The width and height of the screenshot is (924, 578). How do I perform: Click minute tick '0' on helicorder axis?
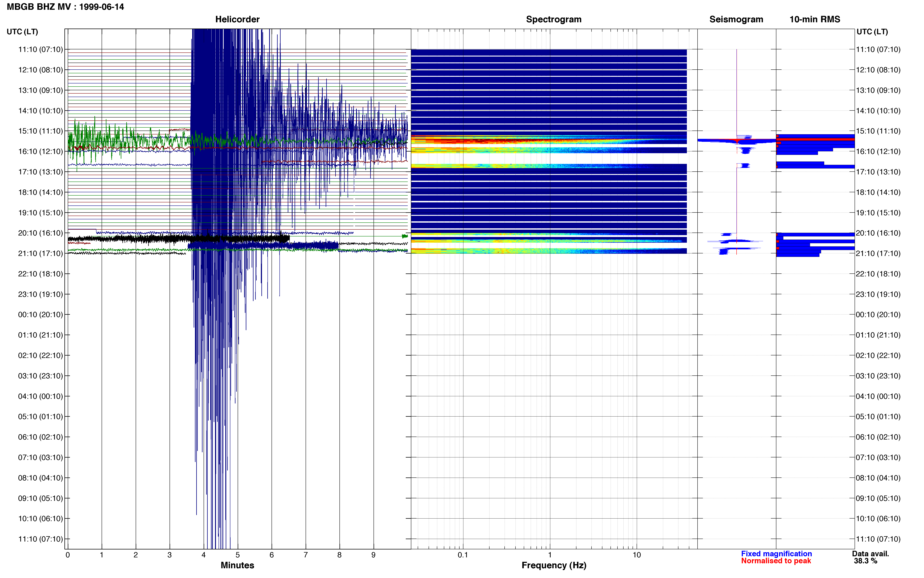[x=68, y=555]
